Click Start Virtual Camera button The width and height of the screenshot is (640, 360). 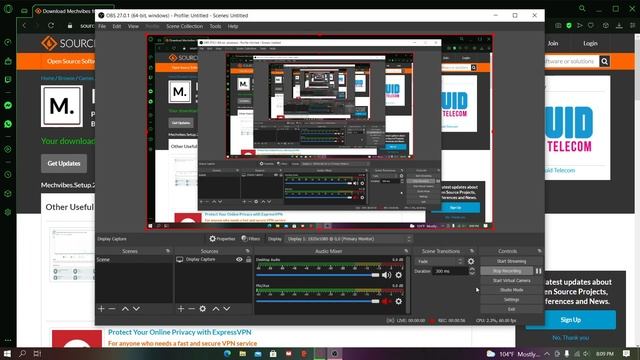point(511,280)
